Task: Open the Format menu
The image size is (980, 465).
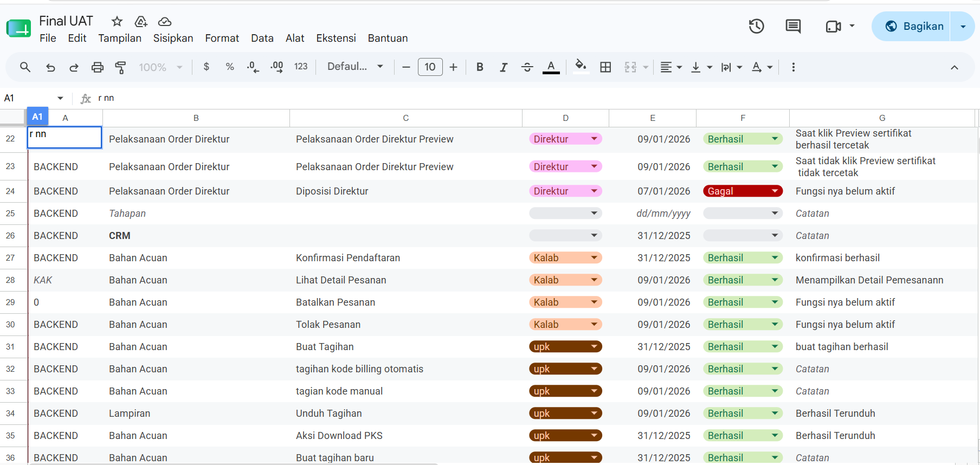Action: point(222,38)
